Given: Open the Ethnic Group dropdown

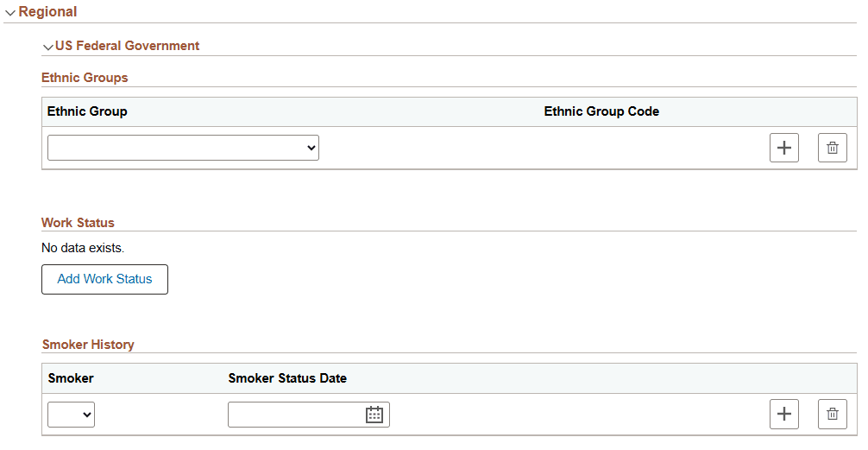Looking at the screenshot, I should 183,148.
